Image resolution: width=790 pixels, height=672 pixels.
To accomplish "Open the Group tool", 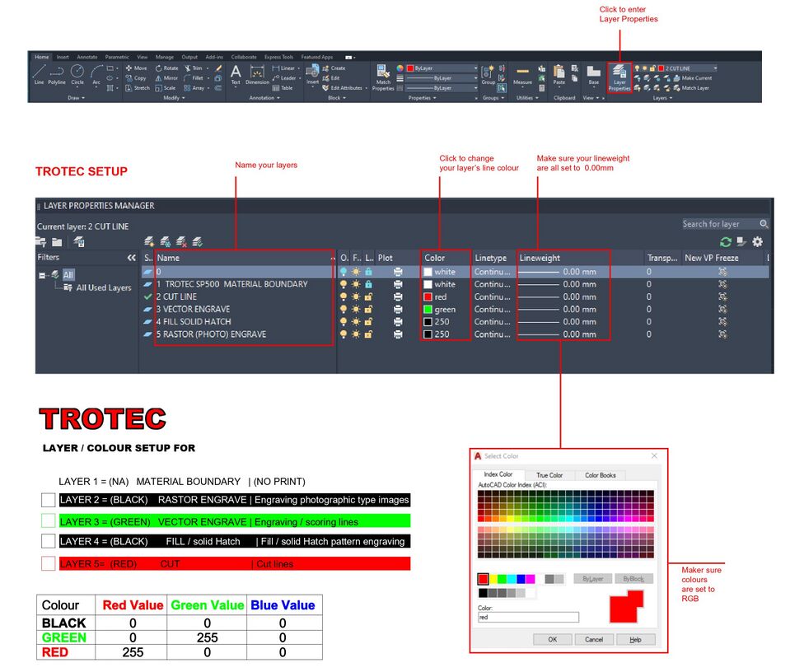I will click(488, 75).
